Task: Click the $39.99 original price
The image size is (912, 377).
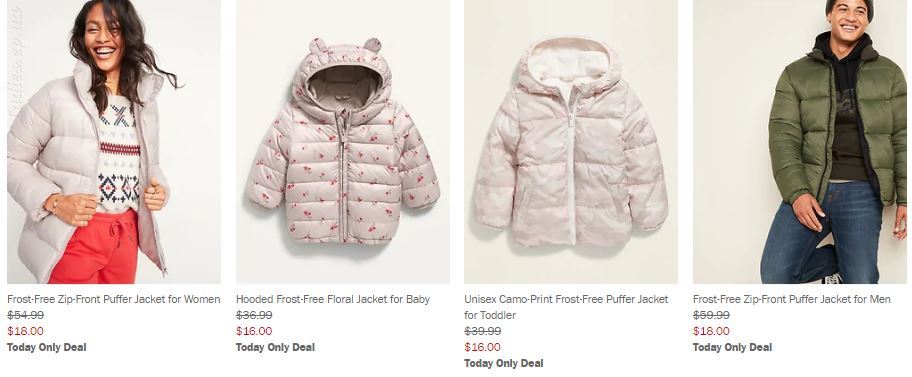Action: point(482,331)
